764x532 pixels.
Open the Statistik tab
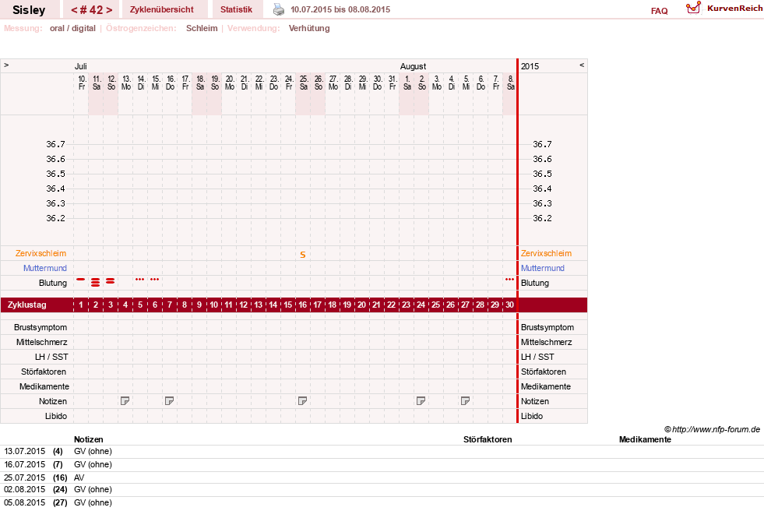point(236,10)
